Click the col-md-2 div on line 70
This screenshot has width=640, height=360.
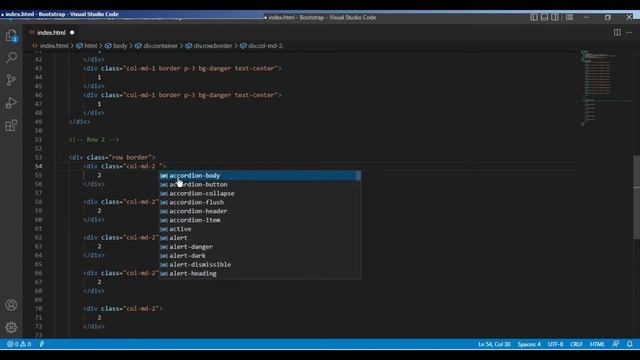(123, 309)
